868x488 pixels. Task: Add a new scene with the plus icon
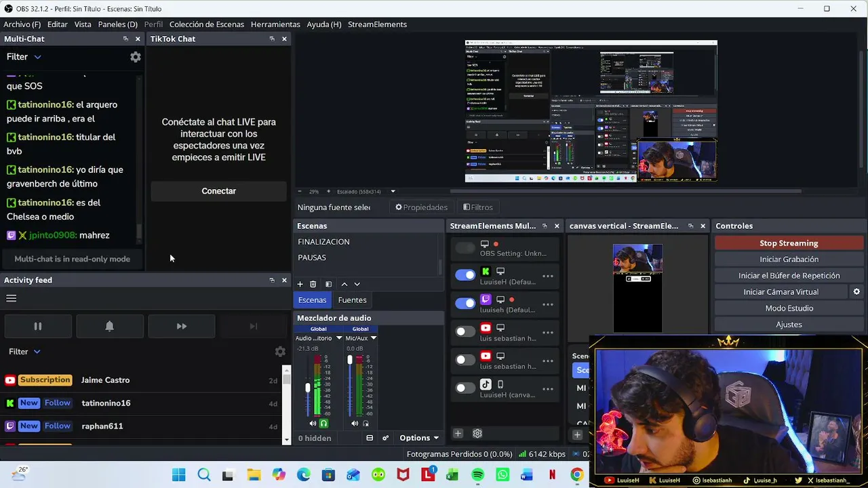[x=300, y=284]
